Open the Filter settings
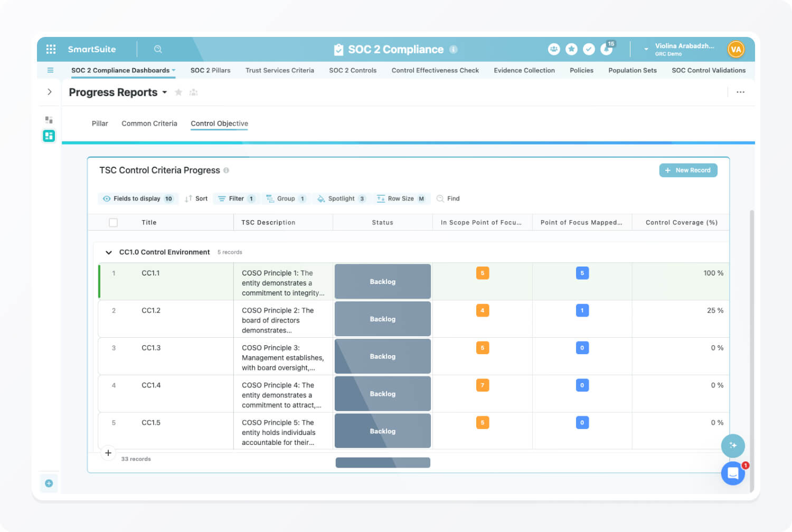 [x=236, y=198]
